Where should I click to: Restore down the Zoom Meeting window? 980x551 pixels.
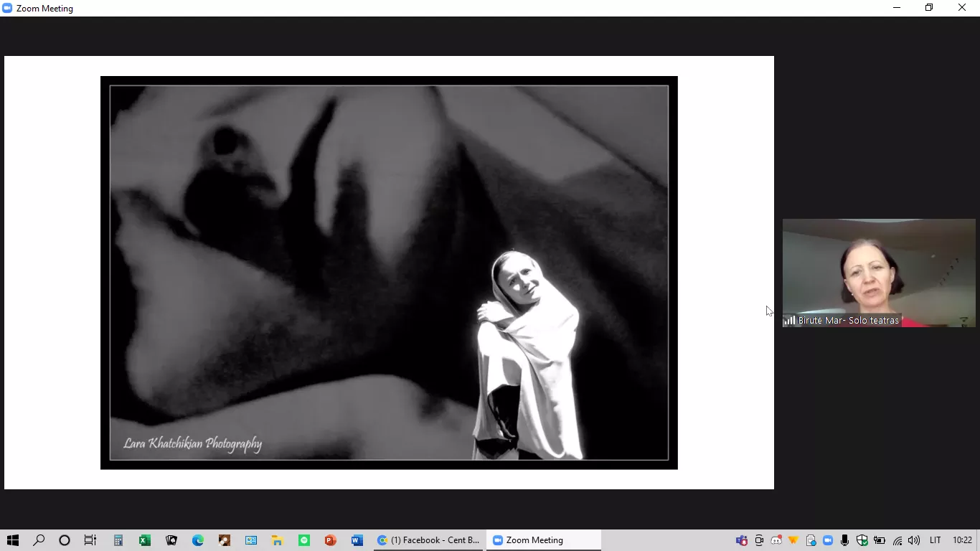(929, 8)
